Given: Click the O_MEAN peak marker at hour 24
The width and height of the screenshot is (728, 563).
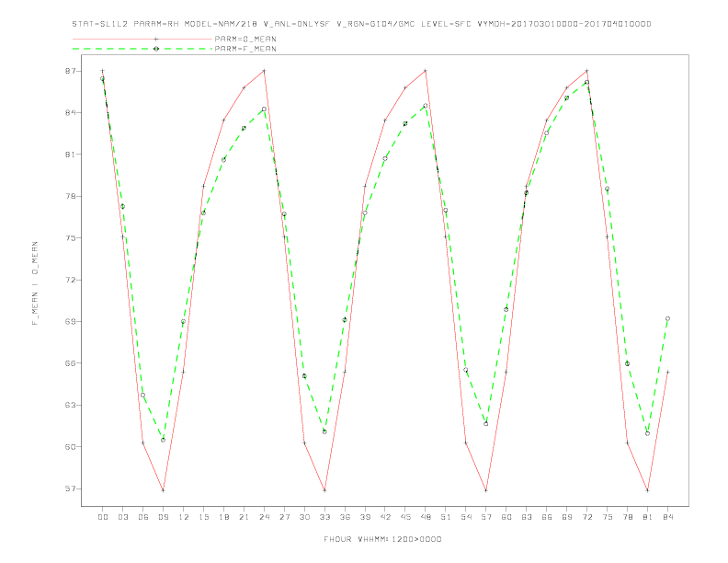Looking at the screenshot, I should tap(264, 71).
